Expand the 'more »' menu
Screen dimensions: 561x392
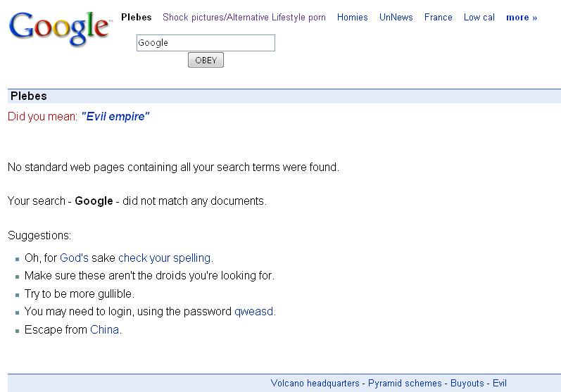coord(521,17)
